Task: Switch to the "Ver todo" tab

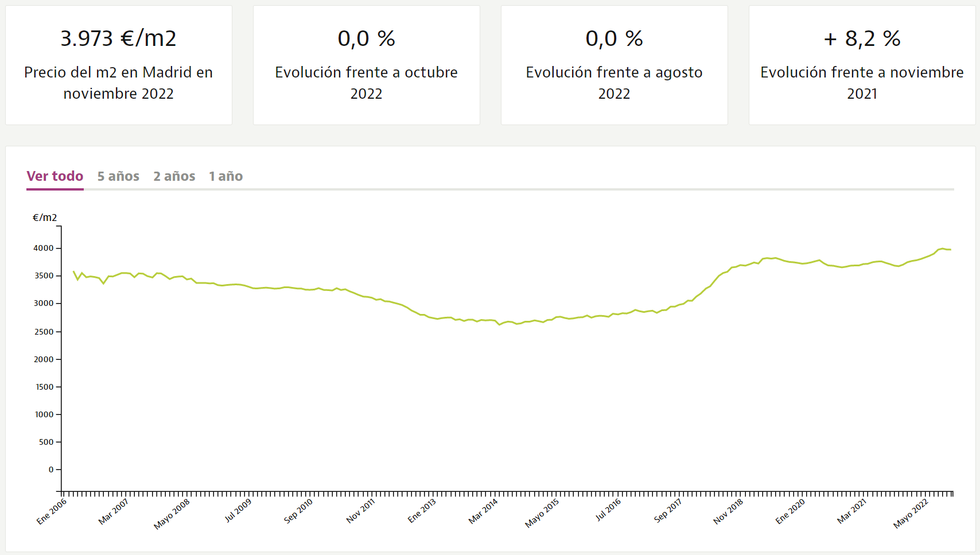Action: [x=55, y=176]
